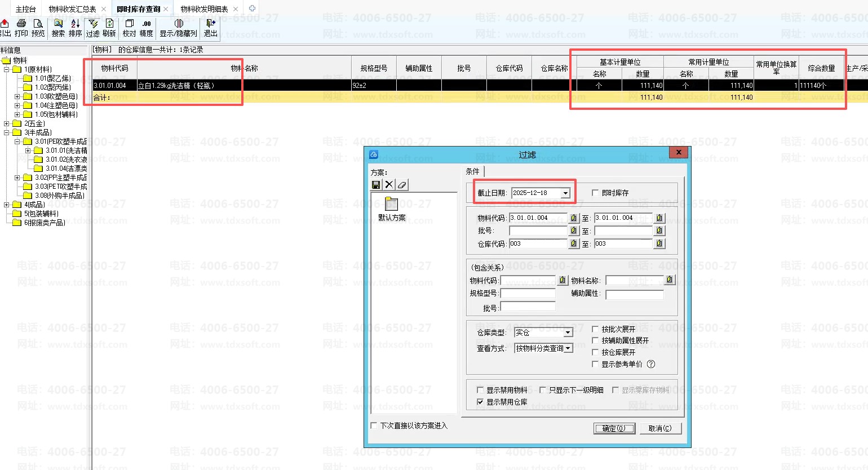Screen dimensions: 868x470
Task: Switch to the 物料收发明细表 tab
Action: tap(204, 9)
